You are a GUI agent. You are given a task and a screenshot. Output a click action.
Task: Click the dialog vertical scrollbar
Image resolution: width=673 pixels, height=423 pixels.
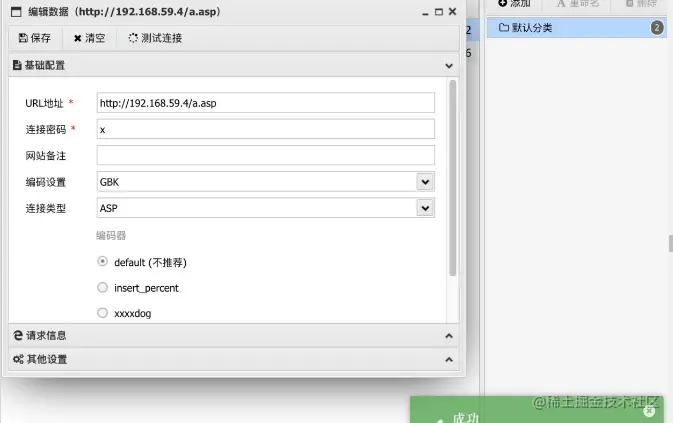(452, 178)
